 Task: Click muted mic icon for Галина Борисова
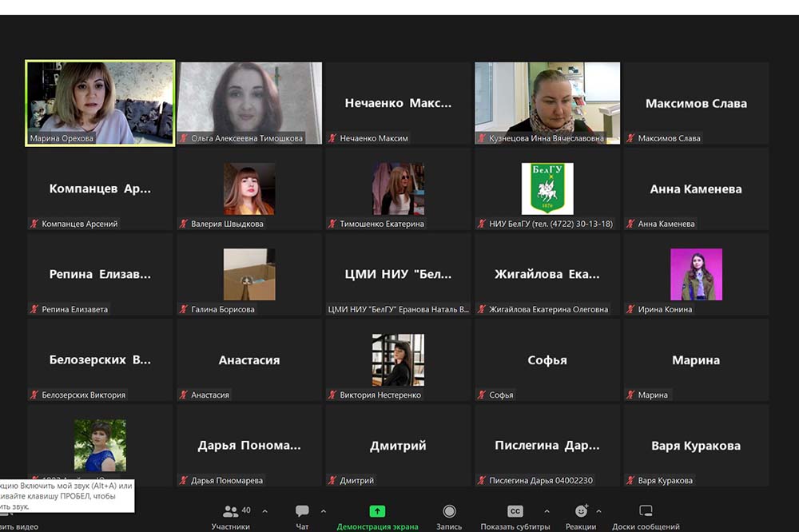point(184,309)
